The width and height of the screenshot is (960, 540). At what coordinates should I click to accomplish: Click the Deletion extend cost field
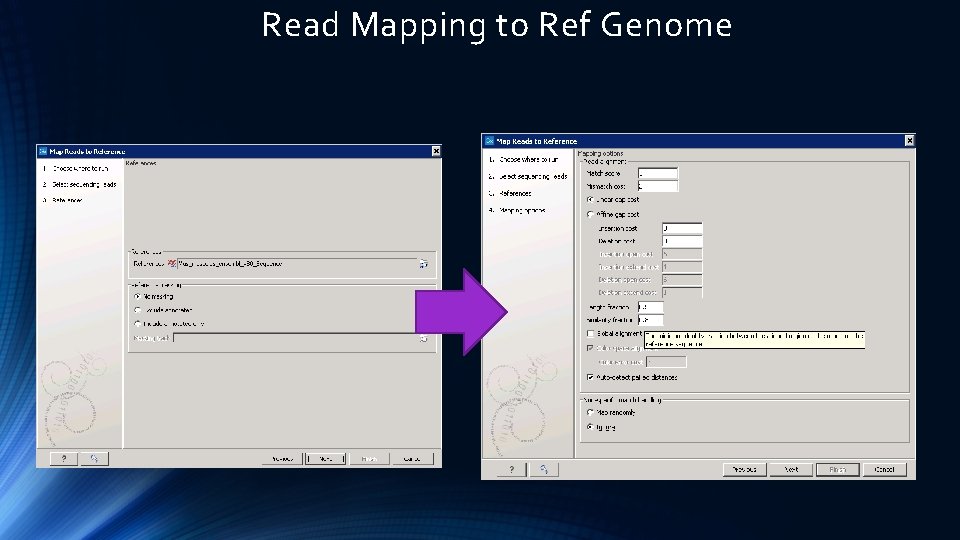(682, 293)
